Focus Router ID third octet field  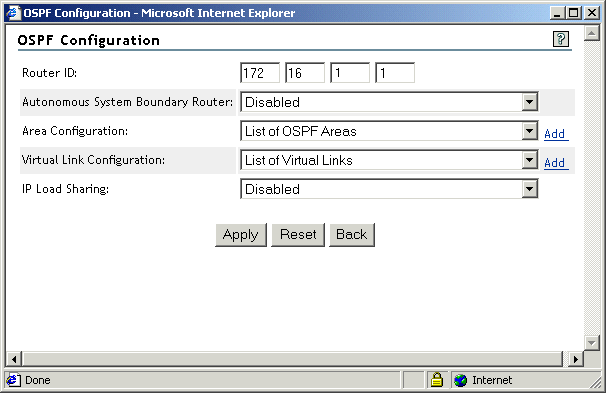(x=350, y=73)
